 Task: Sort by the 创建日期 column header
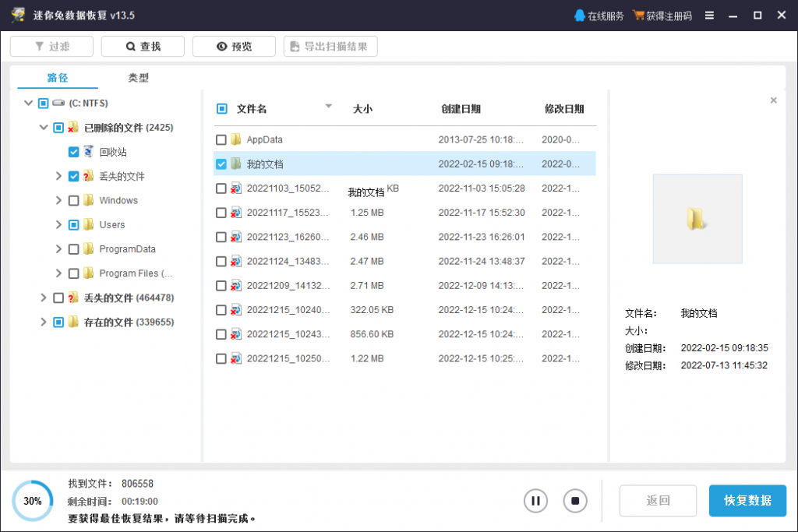tap(461, 109)
